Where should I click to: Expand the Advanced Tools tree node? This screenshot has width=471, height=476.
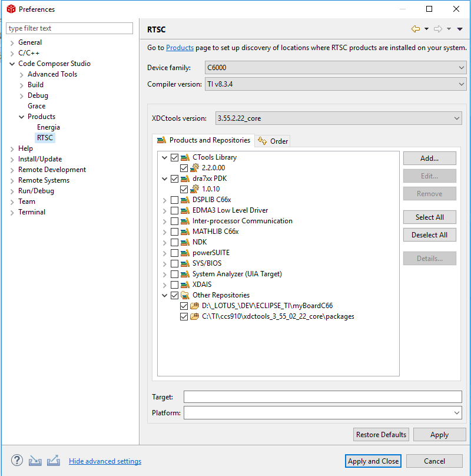click(22, 75)
